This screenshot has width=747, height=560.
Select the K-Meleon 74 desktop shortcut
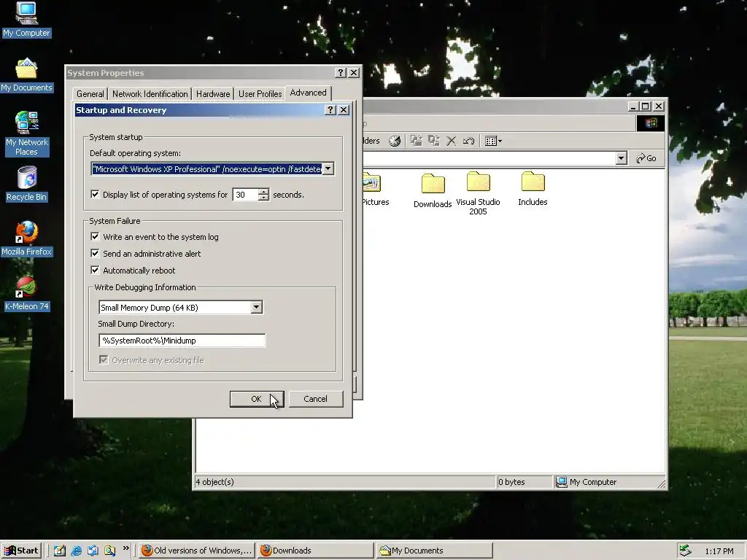26,293
